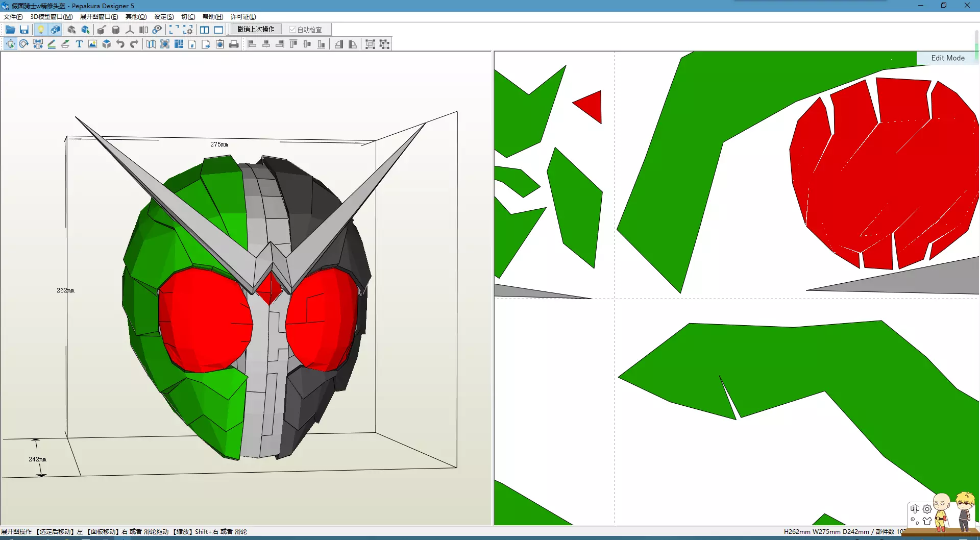
Task: Click the Open file folder icon
Action: 10,30
